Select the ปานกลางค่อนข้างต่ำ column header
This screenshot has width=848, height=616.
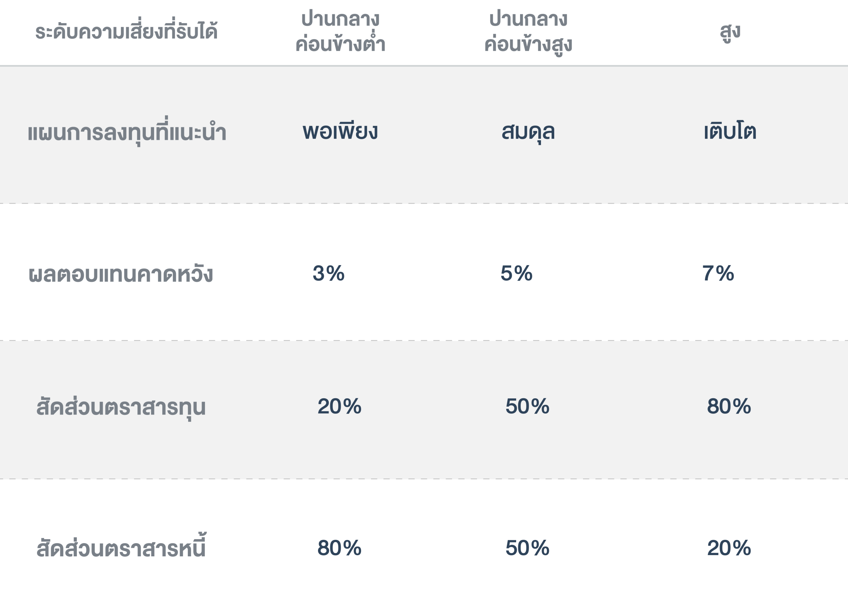[x=340, y=32]
